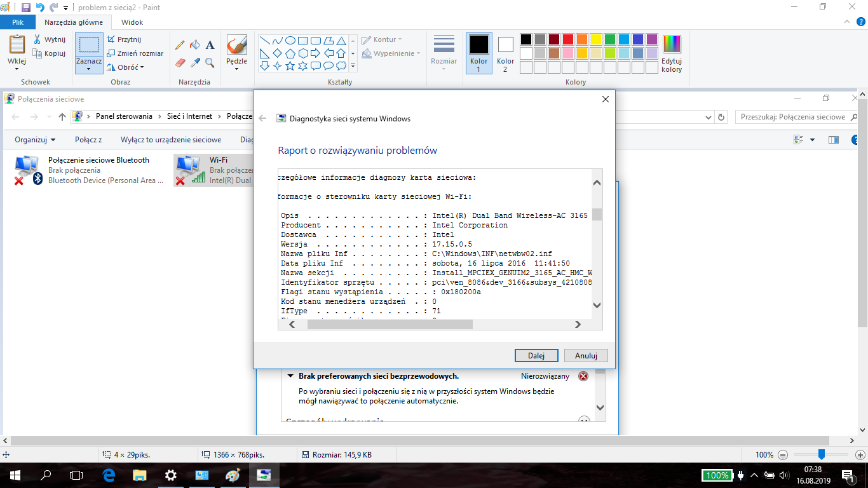Click the Undo arrow in quick access toolbar
The image size is (868, 488).
tap(40, 8)
